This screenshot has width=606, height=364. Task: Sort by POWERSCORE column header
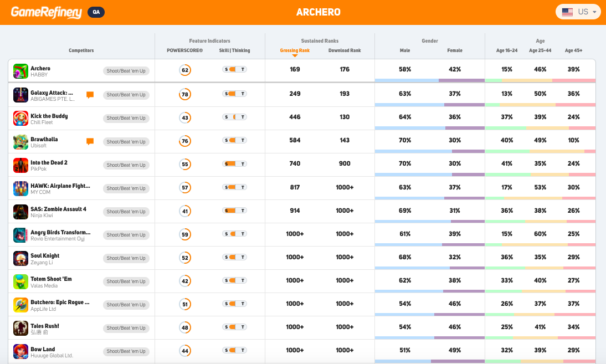point(185,50)
